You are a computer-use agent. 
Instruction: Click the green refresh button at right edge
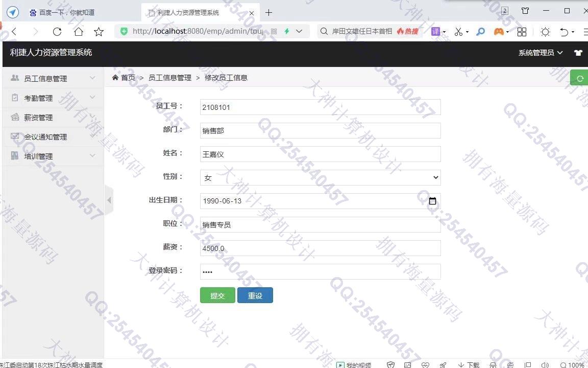pos(579,78)
